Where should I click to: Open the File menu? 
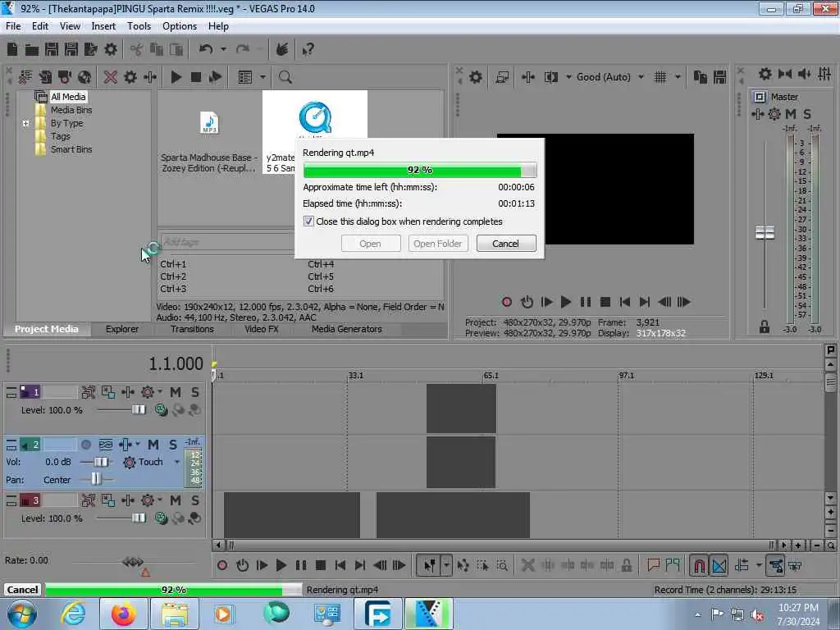pyautogui.click(x=13, y=26)
